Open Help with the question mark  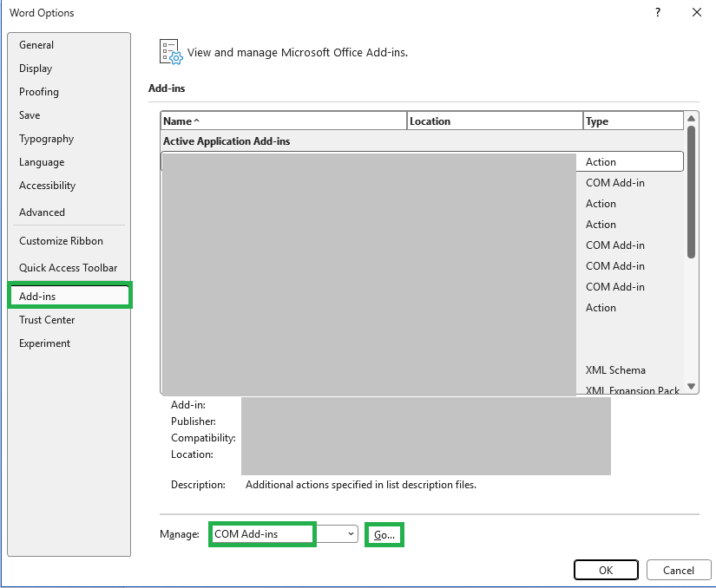click(x=658, y=12)
